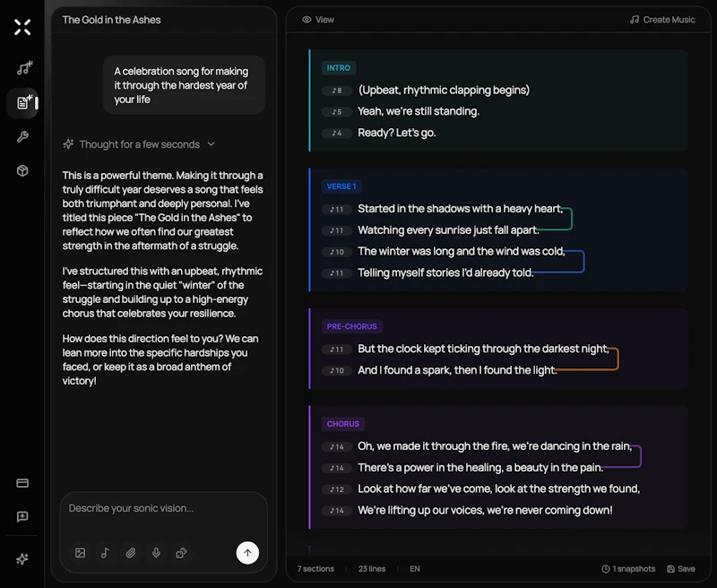This screenshot has width=717, height=588.
Task: Add an audio note via music note icon
Action: tap(105, 553)
